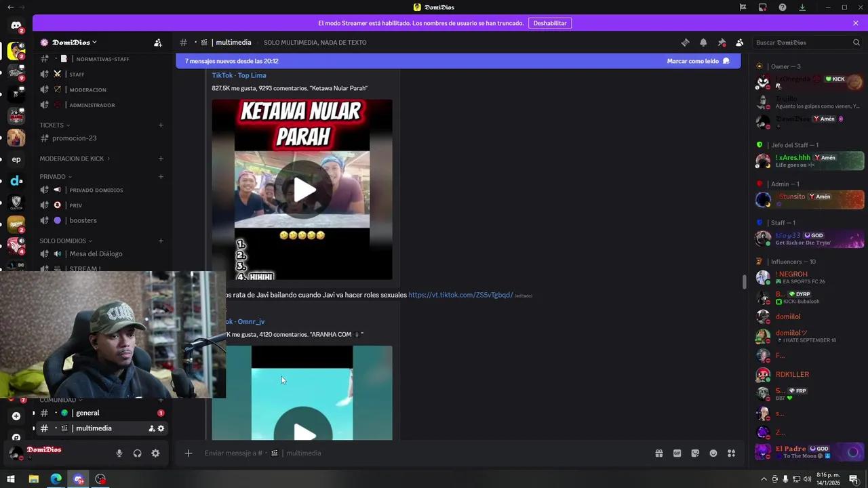The width and height of the screenshot is (868, 488).
Task: Open the Omnr_jv TikTok embed link
Action: tap(245, 321)
